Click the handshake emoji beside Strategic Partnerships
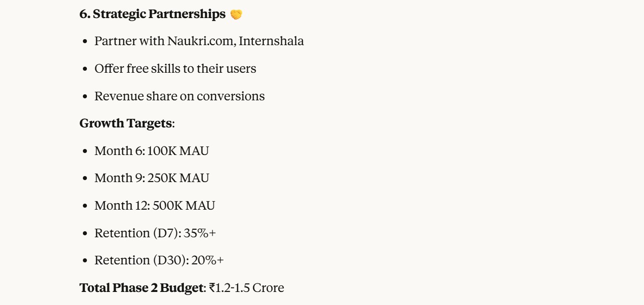This screenshot has height=305, width=644. (x=236, y=15)
